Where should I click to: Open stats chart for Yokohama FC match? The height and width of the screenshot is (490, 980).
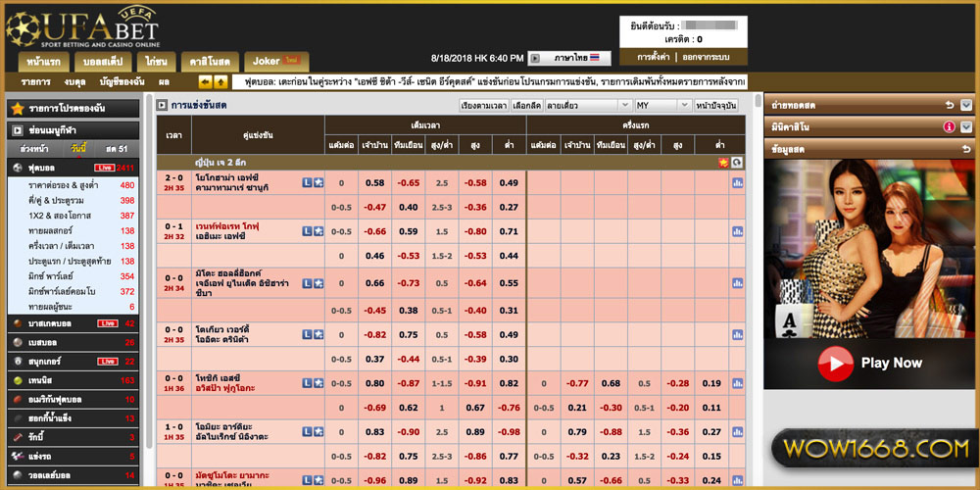point(737,183)
